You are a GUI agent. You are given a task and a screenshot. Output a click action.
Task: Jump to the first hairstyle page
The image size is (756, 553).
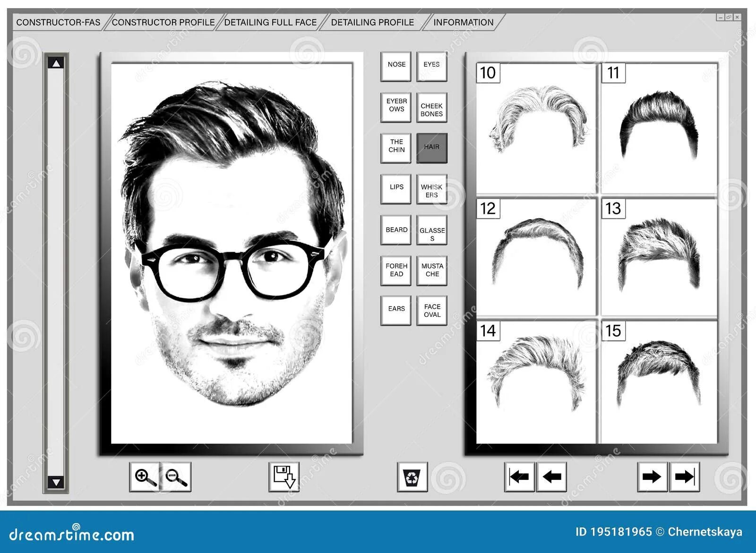[520, 477]
